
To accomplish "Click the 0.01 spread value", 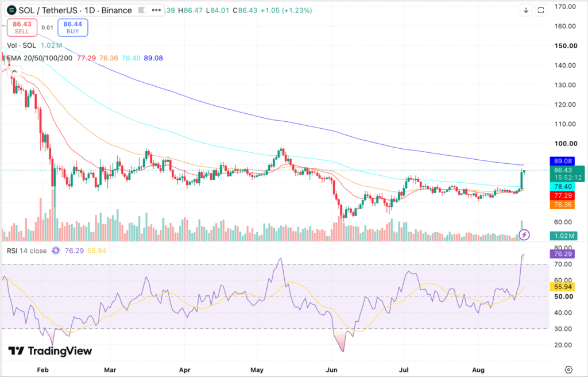I will coord(47,28).
